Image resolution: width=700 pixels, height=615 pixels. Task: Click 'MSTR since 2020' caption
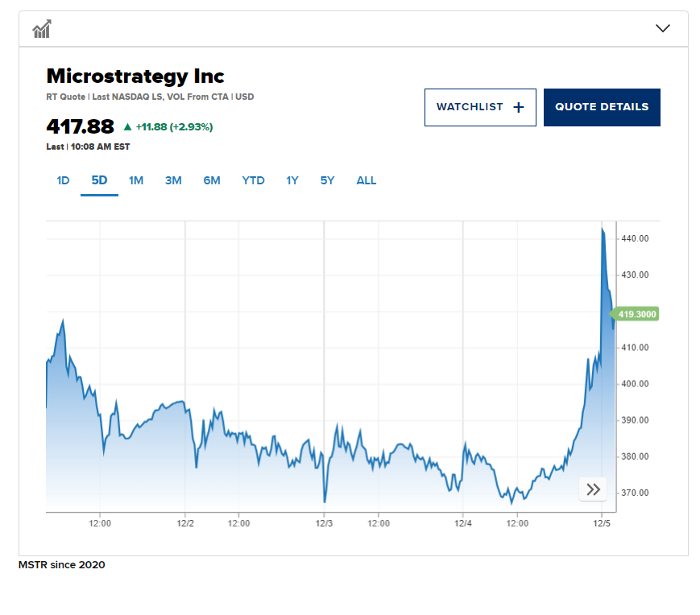point(61,565)
